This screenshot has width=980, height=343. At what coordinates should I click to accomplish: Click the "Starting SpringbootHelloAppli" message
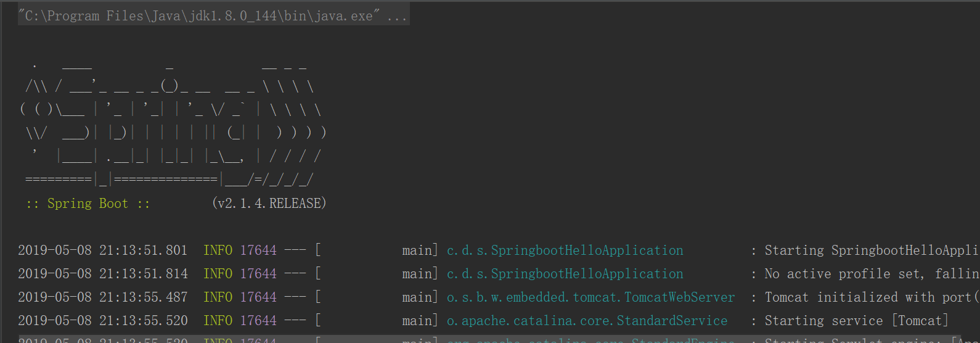872,250
